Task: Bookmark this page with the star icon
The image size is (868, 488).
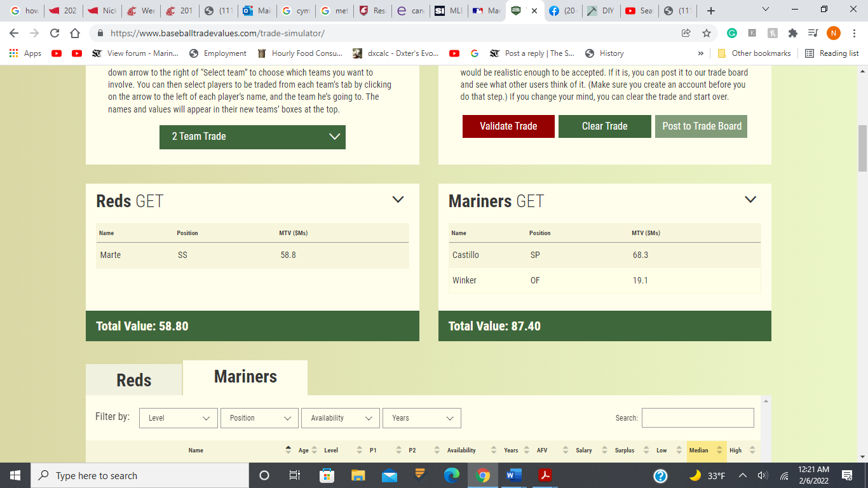Action: pyautogui.click(x=706, y=33)
